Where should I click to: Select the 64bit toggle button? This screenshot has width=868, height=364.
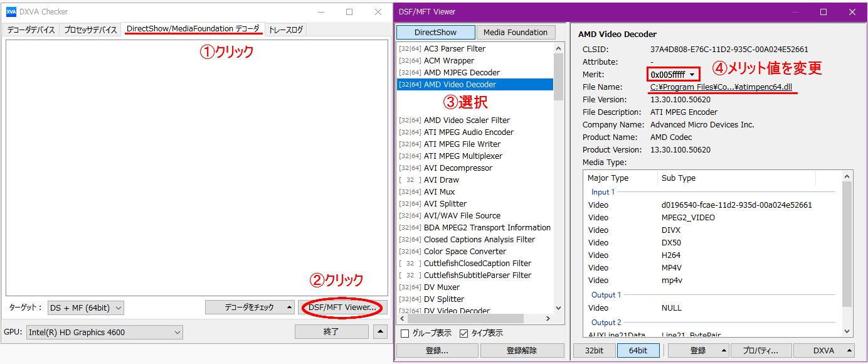point(638,351)
